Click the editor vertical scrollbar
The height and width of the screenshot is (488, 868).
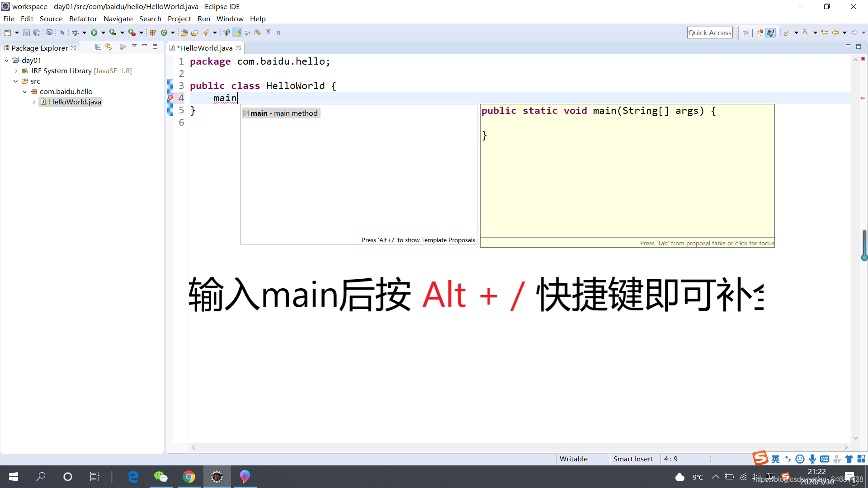(x=855, y=249)
